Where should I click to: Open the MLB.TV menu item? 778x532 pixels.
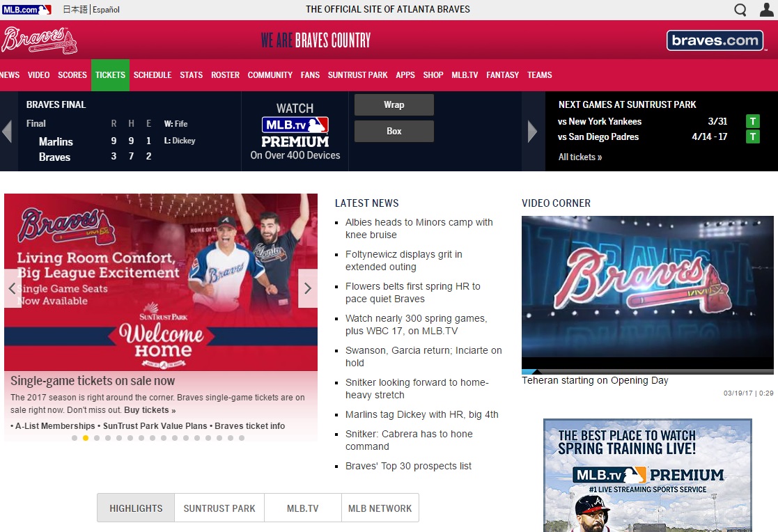[x=465, y=75]
